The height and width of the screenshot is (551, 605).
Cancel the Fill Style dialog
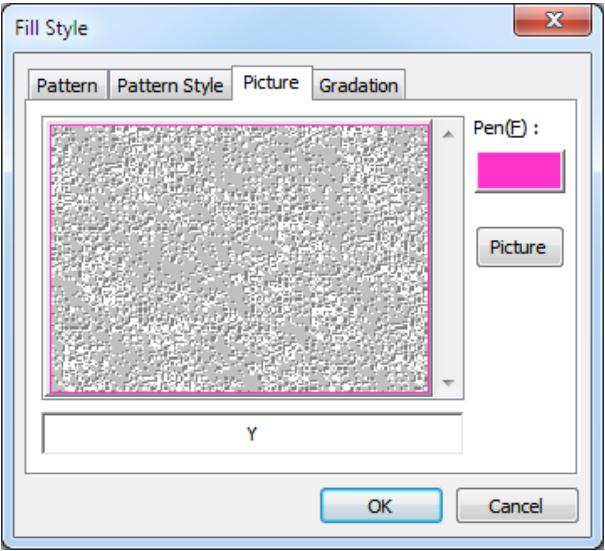pos(517,506)
